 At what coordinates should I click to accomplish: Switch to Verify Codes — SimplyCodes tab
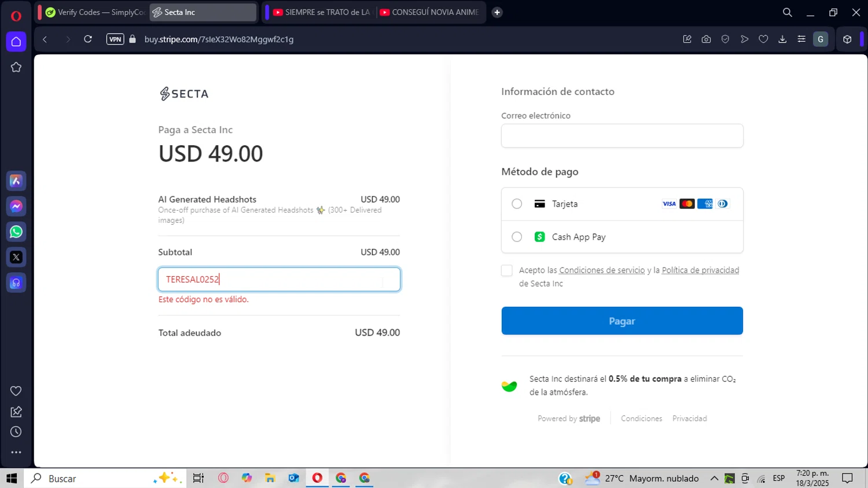[x=95, y=12]
